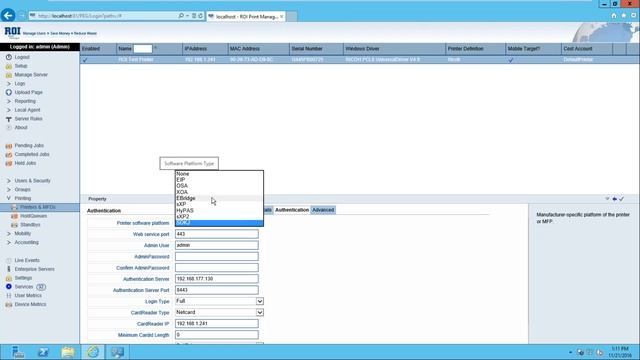Open Server Rules icon
The height and width of the screenshot is (360, 640).
pos(9,119)
